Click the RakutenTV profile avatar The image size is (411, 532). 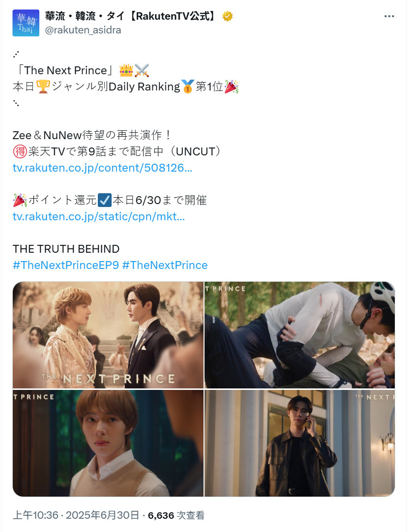26,23
